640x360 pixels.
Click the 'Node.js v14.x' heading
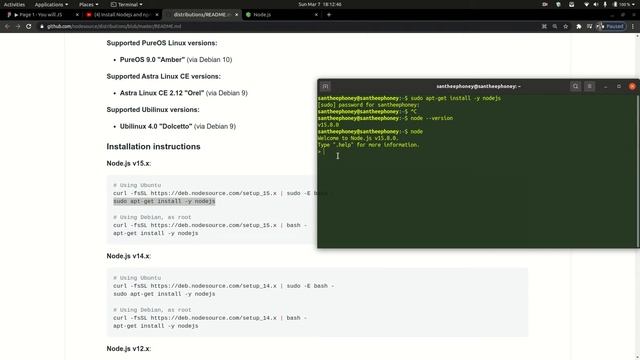(x=129, y=256)
